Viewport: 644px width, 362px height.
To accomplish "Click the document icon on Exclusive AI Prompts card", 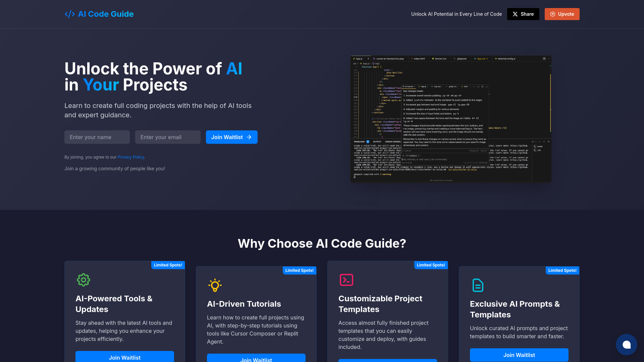I will click(478, 285).
